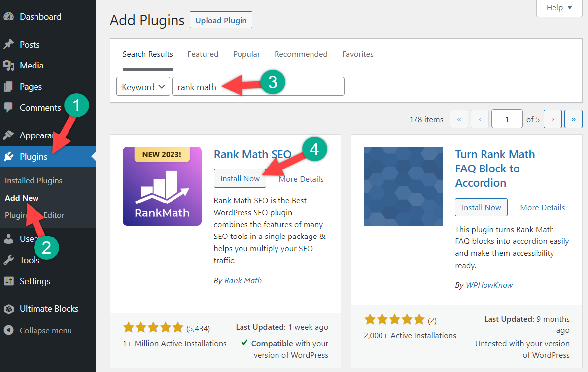The width and height of the screenshot is (588, 372).
Task: Click the "178 items" count text
Action: tap(426, 119)
